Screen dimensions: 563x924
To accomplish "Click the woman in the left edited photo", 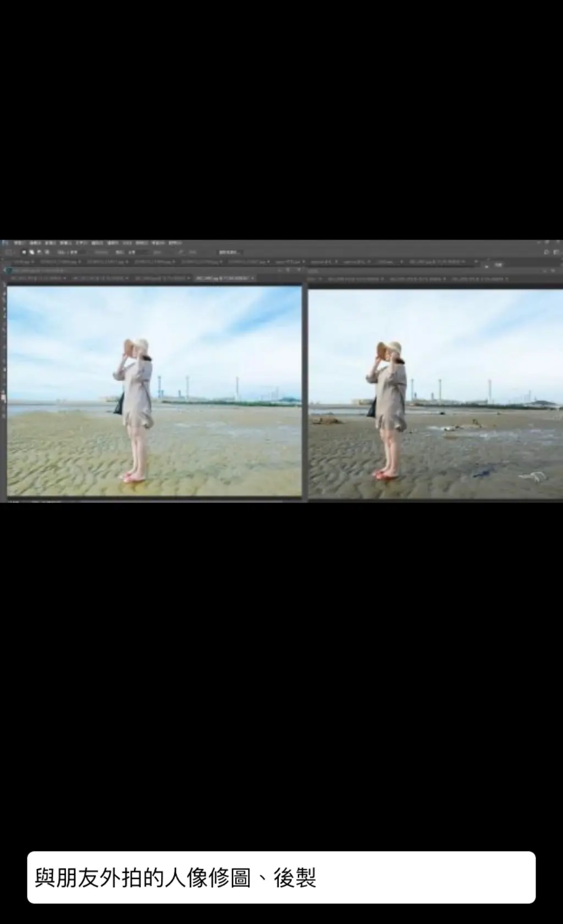I will pos(134,410).
